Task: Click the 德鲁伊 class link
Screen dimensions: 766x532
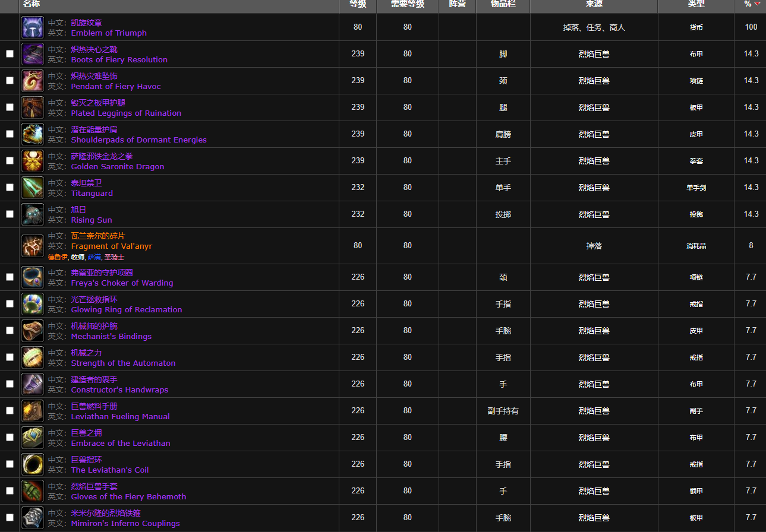Action: click(x=58, y=257)
